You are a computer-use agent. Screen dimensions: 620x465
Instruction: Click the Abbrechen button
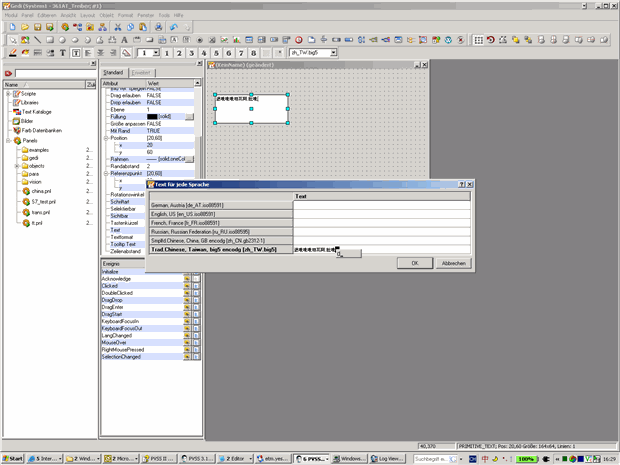[453, 263]
